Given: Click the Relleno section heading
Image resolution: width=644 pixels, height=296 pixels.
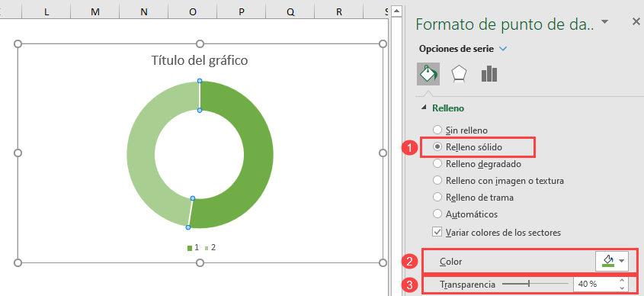Looking at the screenshot, I should pos(448,108).
